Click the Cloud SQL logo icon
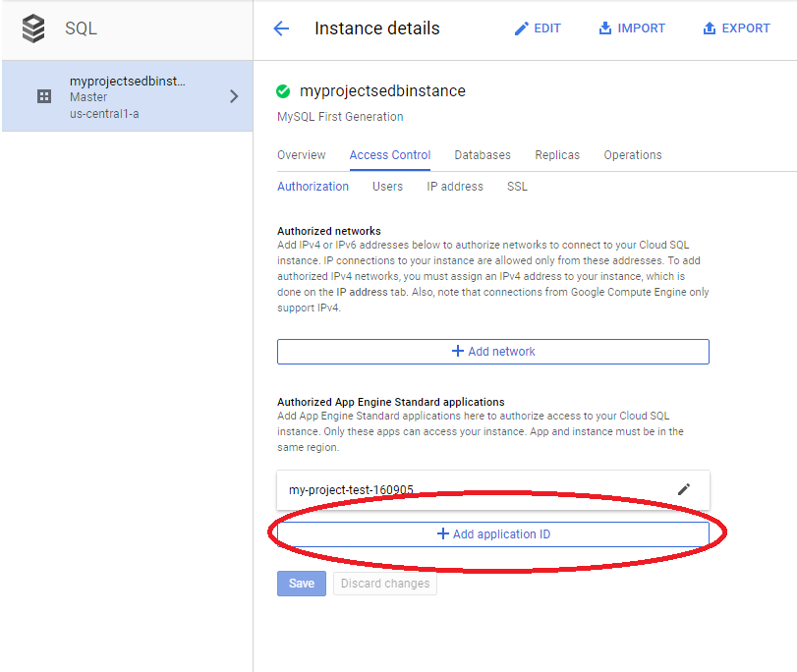This screenshot has height=672, width=797. click(x=33, y=28)
